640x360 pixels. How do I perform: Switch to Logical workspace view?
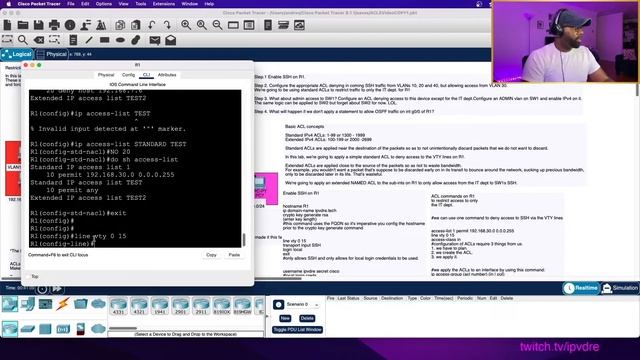click(17, 54)
